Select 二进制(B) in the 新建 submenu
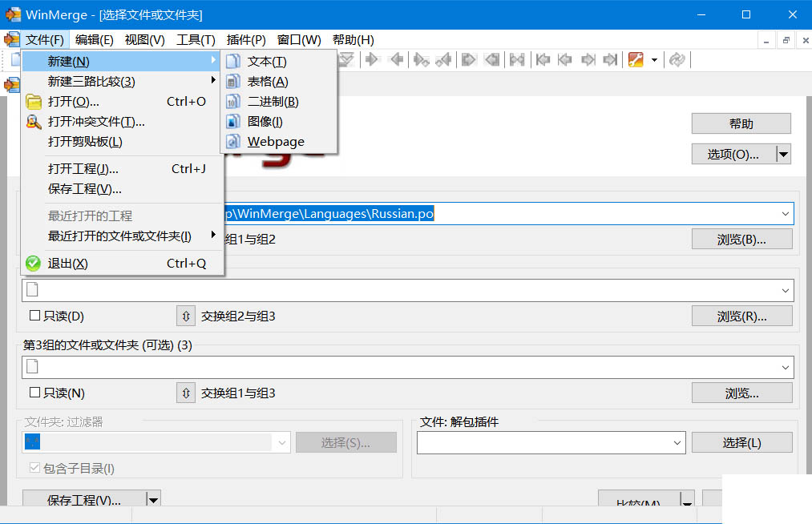 pos(279,102)
